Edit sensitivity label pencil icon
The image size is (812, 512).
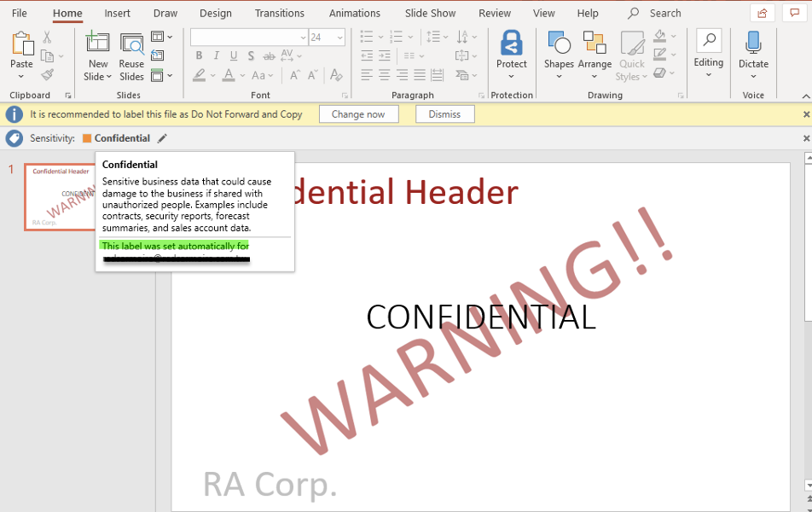tap(163, 138)
